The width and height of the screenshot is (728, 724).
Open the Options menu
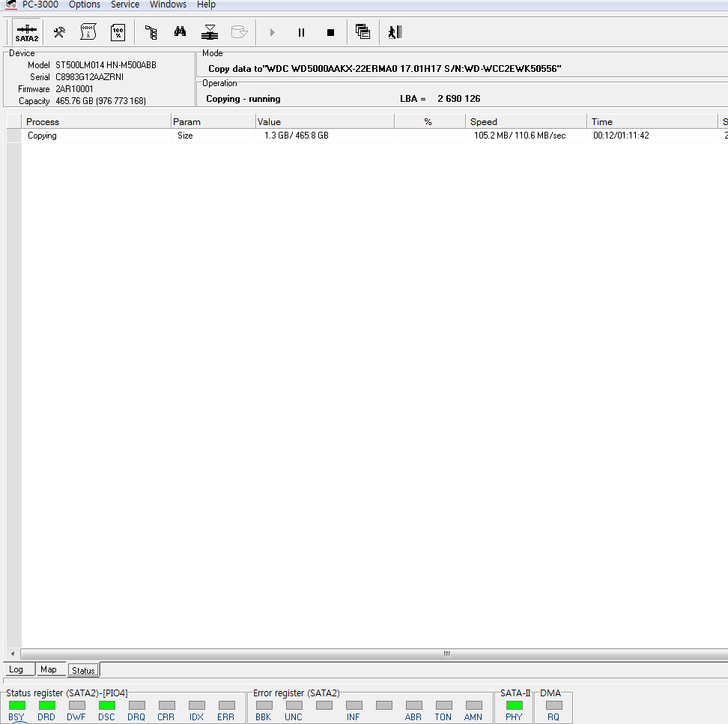(x=85, y=4)
